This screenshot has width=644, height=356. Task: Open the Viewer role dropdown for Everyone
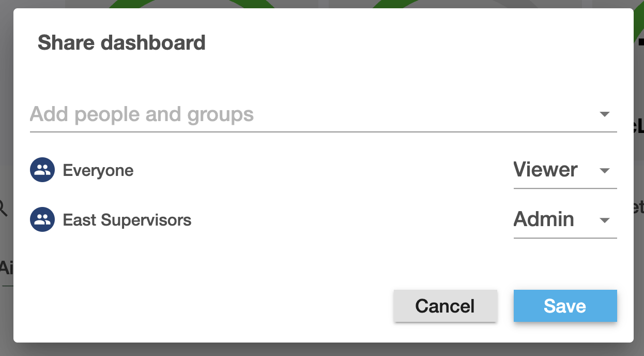tap(565, 170)
